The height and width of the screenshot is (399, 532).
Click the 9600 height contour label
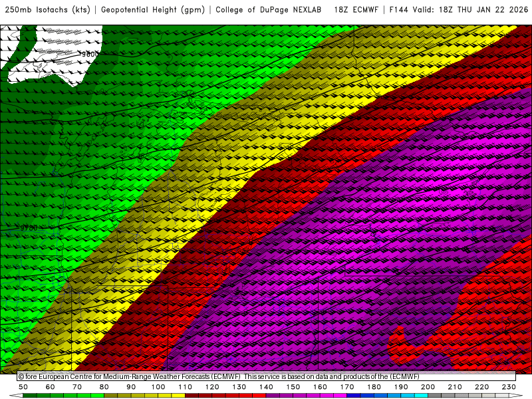(x=90, y=55)
